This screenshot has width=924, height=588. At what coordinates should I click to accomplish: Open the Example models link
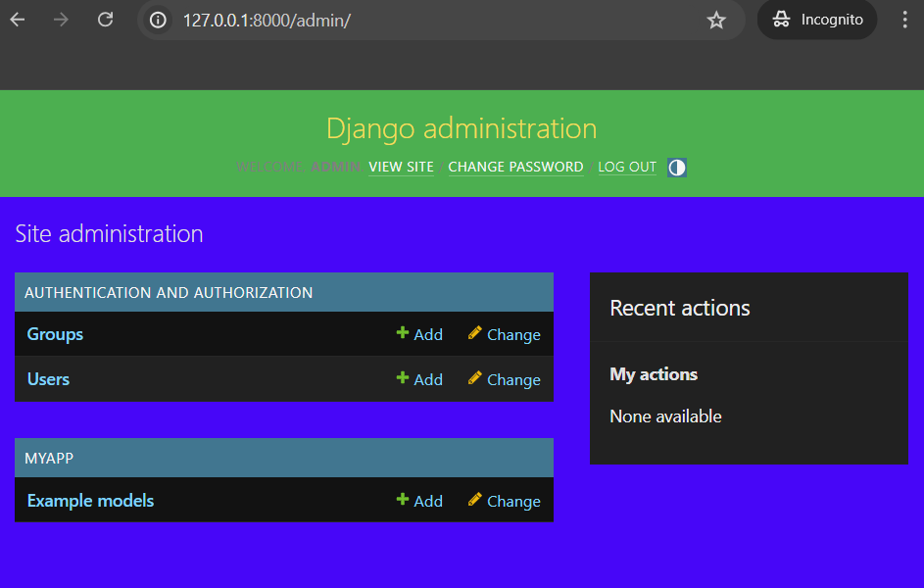click(90, 501)
